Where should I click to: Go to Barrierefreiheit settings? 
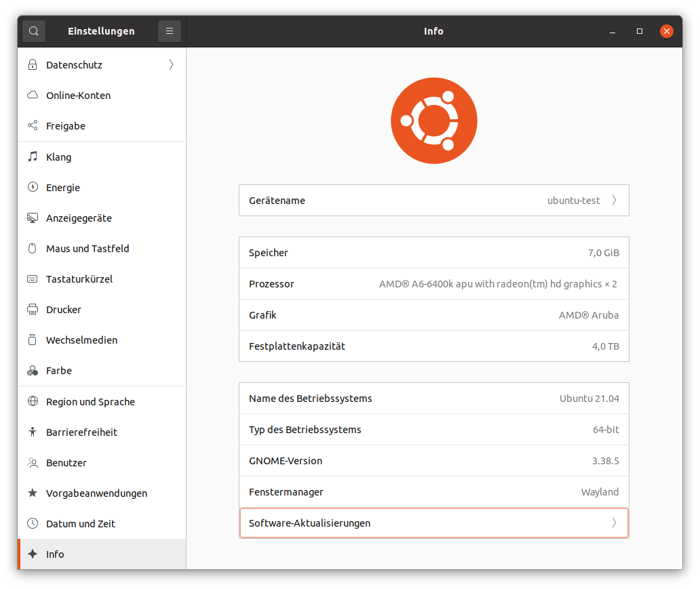pyautogui.click(x=102, y=432)
